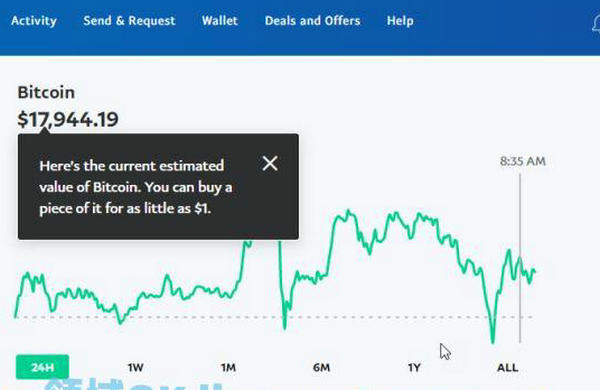Click the Bitcoin heading
The height and width of the screenshot is (390, 600).
46,93
